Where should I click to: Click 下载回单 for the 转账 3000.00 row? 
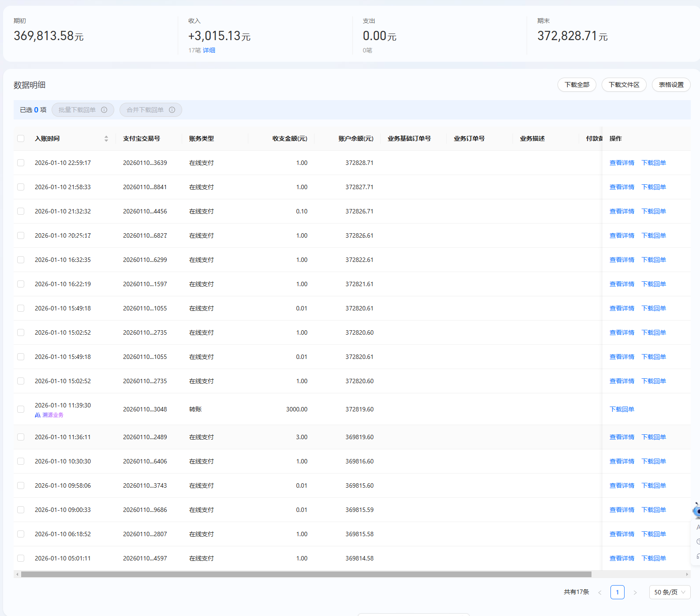[621, 409]
